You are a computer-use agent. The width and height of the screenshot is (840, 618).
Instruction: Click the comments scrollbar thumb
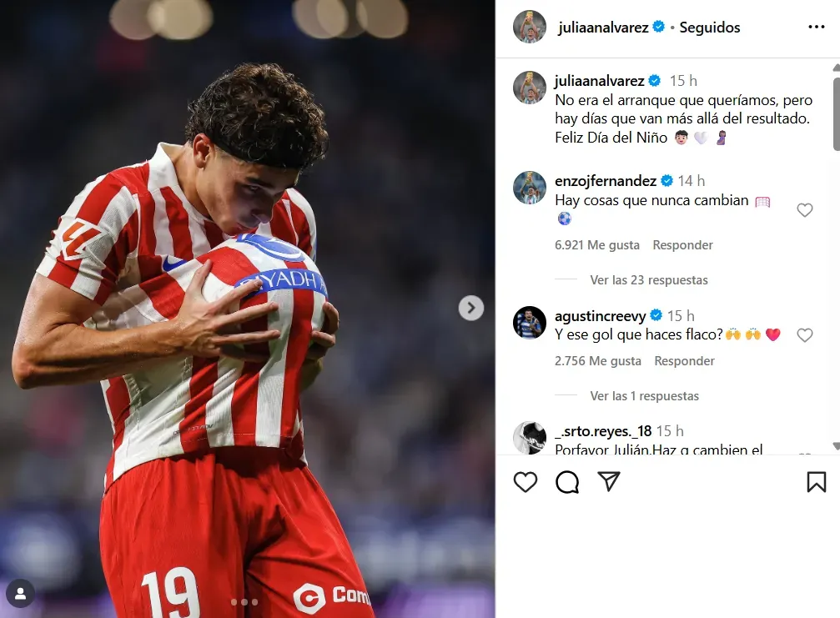[x=837, y=113]
